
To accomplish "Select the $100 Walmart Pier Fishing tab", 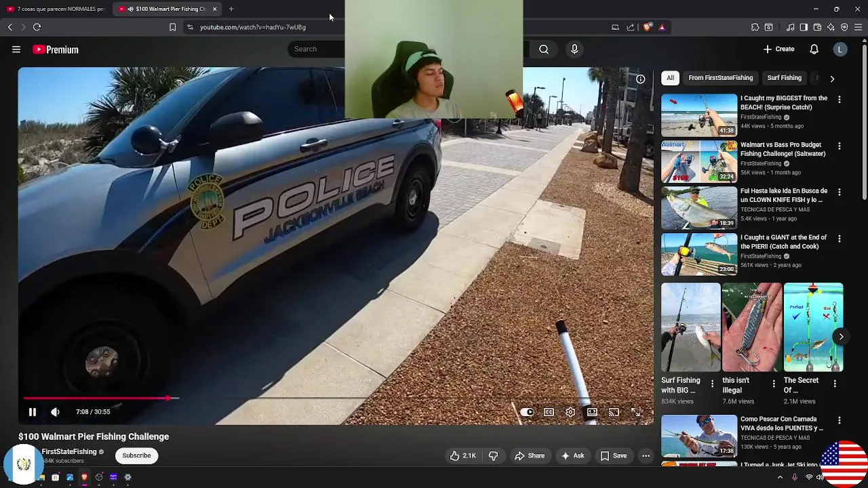I will [x=166, y=9].
